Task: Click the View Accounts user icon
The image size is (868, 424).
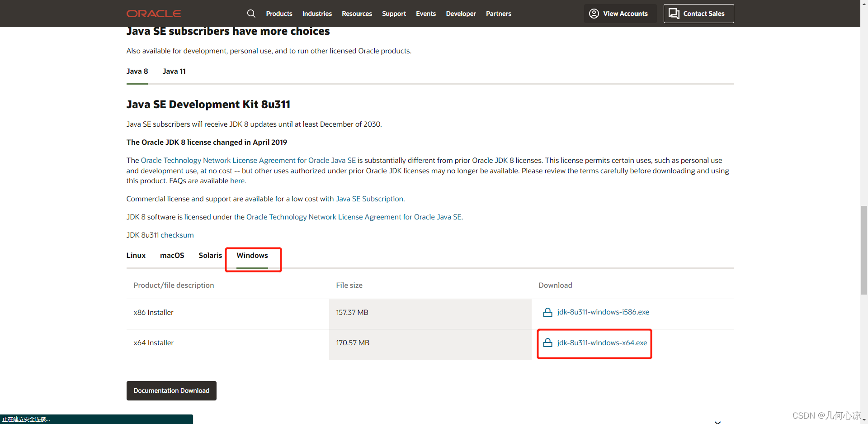Action: (x=594, y=14)
